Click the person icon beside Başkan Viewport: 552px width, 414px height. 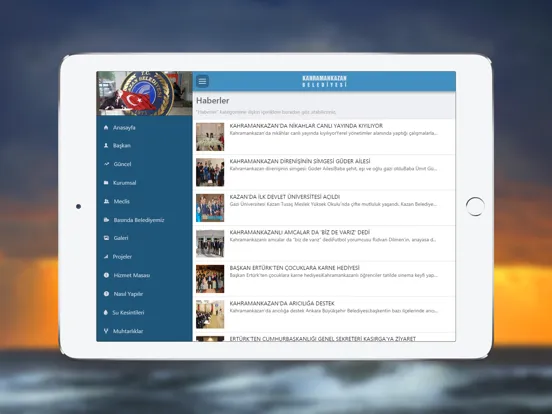tap(106, 145)
